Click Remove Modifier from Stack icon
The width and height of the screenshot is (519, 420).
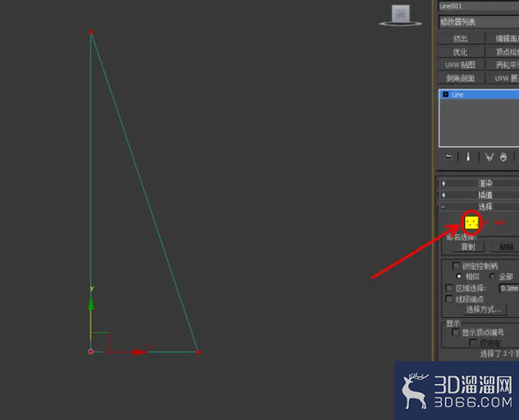point(503,157)
